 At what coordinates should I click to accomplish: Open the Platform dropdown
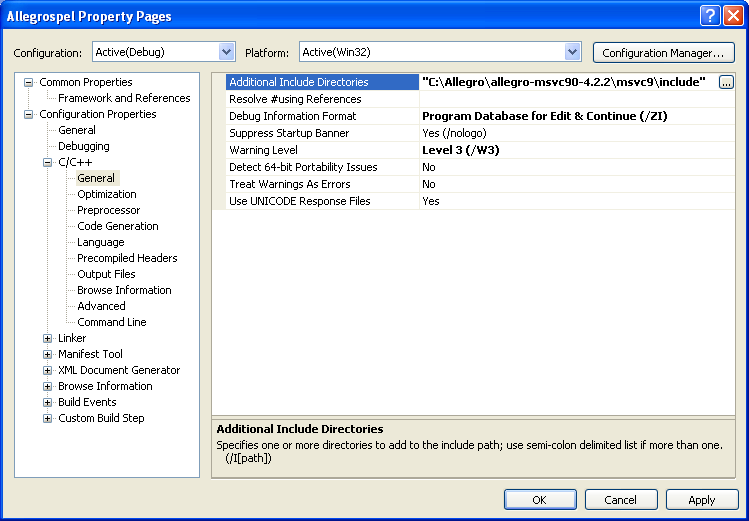point(572,52)
